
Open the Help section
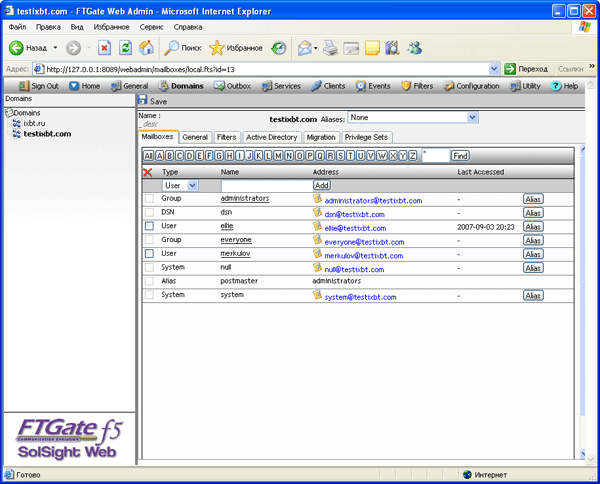click(564, 86)
